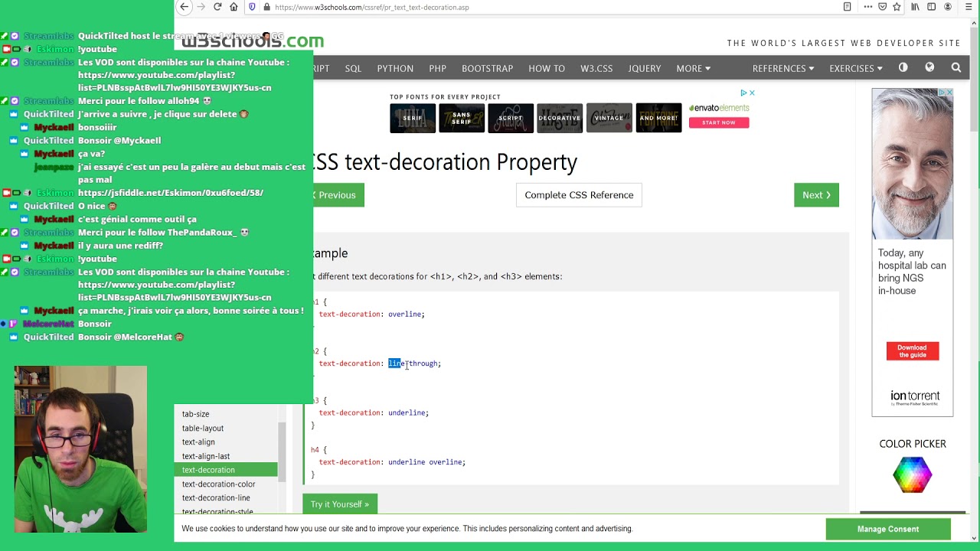The height and width of the screenshot is (551, 980).
Task: Open the PHP tutorial tab
Action: coord(438,68)
